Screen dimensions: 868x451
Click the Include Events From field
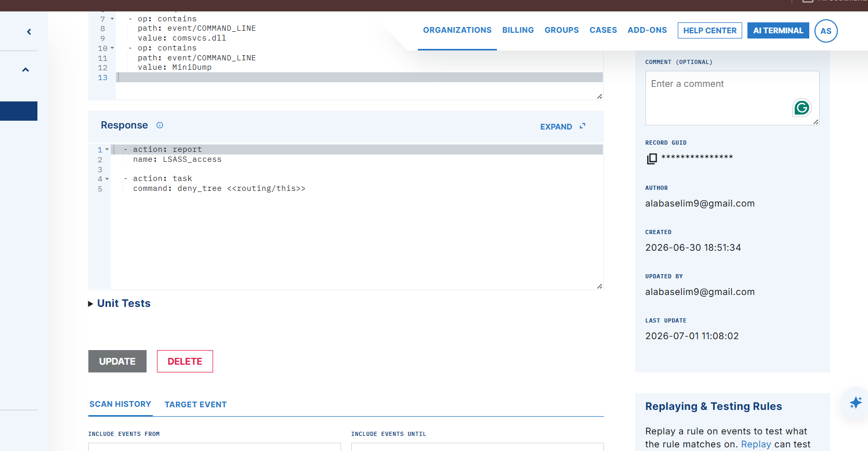pos(215,446)
